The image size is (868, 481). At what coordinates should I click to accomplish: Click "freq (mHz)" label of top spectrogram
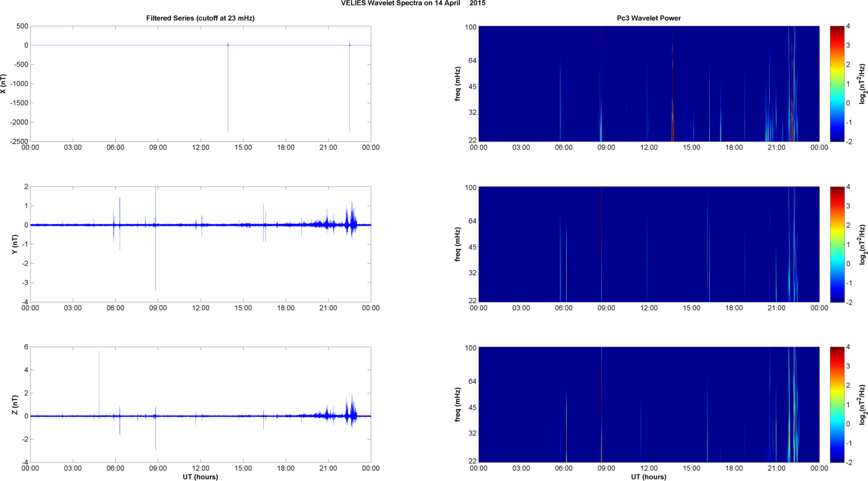click(458, 84)
